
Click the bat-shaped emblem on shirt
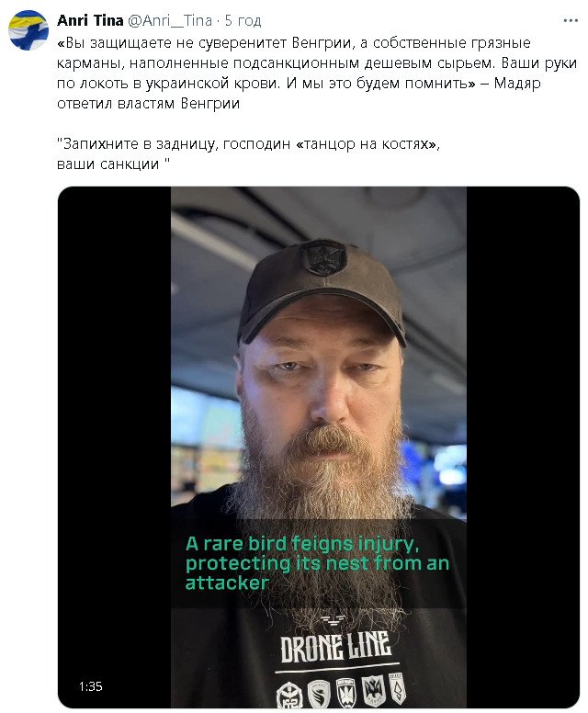click(x=373, y=690)
